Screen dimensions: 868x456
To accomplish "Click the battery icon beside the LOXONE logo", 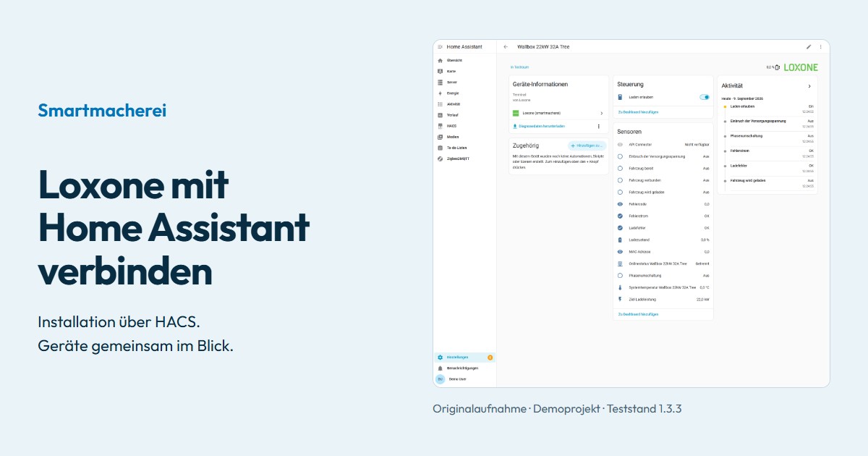I will (x=778, y=67).
